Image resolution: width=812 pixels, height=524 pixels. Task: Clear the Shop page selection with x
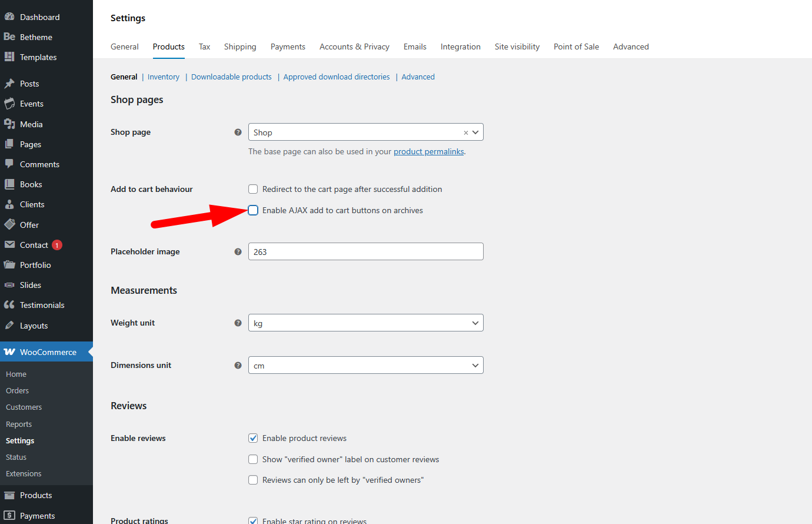click(465, 133)
